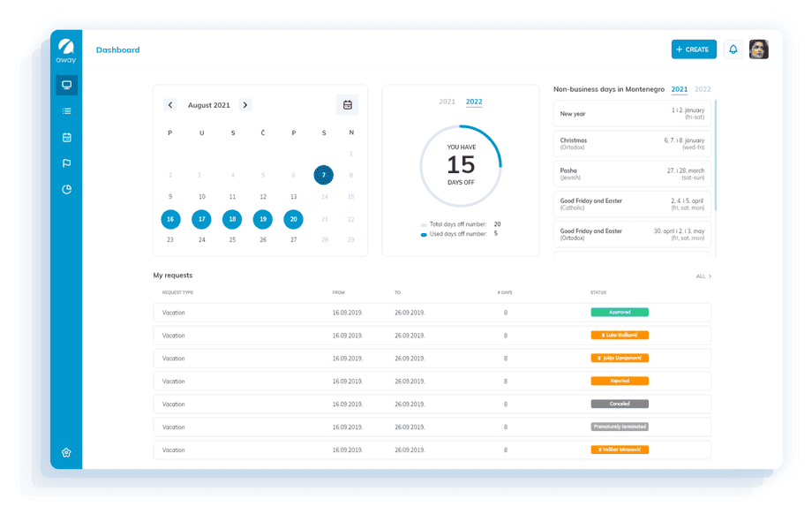Open settings gear at sidebar bottom
812x514 pixels.
click(66, 452)
